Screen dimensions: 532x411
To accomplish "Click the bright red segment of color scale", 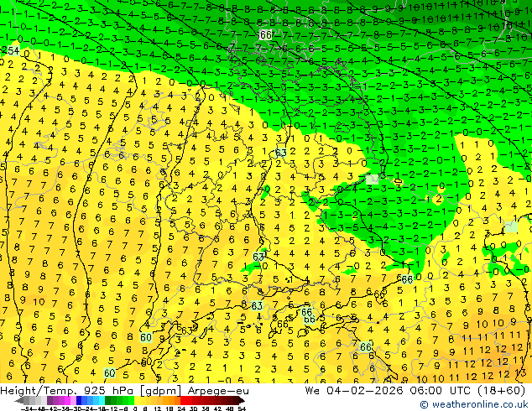I will tap(183, 401).
